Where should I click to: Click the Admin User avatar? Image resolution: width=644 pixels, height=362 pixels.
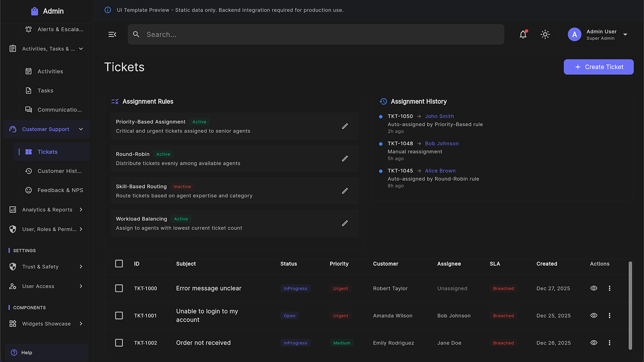tap(575, 34)
